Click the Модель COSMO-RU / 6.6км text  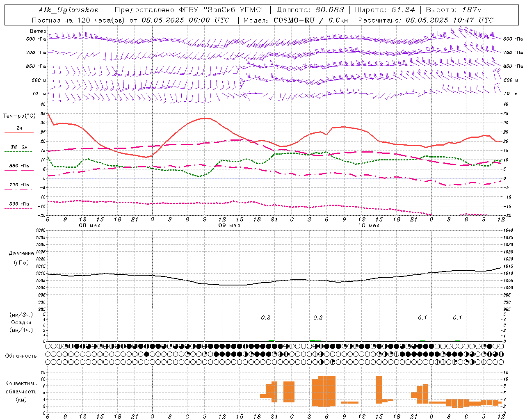(296, 20)
